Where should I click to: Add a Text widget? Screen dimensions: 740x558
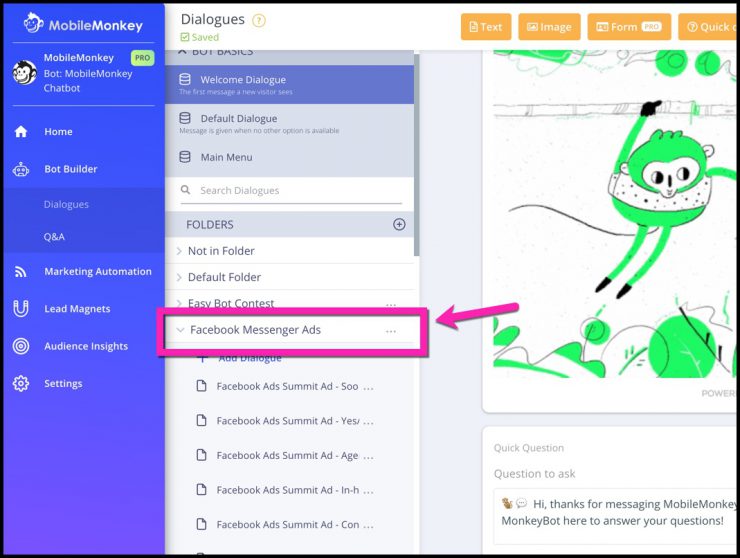[486, 27]
